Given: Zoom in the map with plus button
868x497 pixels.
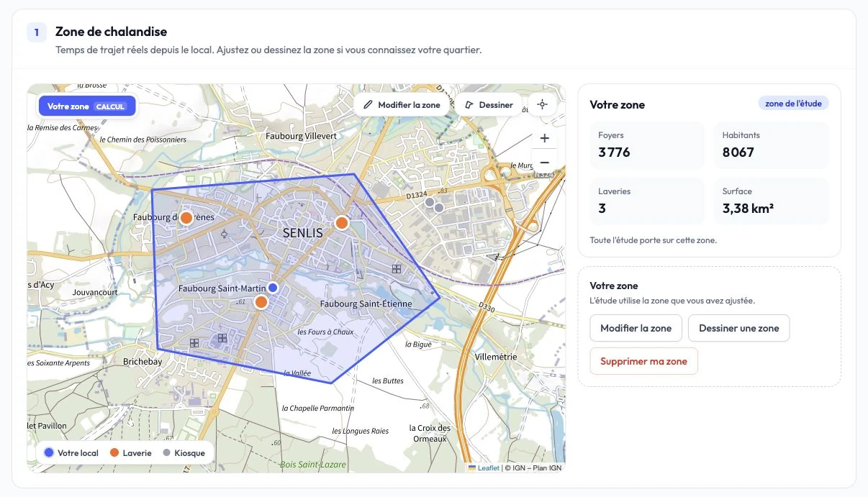Looking at the screenshot, I should [x=544, y=138].
